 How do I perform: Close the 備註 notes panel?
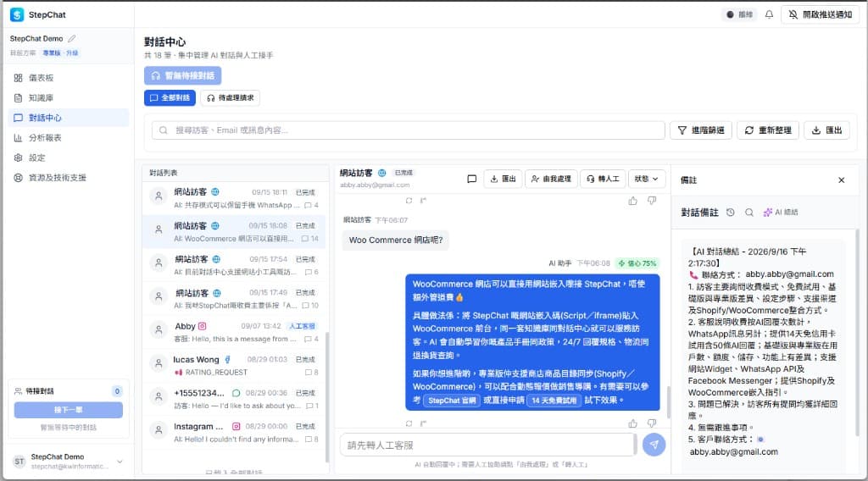coord(842,180)
